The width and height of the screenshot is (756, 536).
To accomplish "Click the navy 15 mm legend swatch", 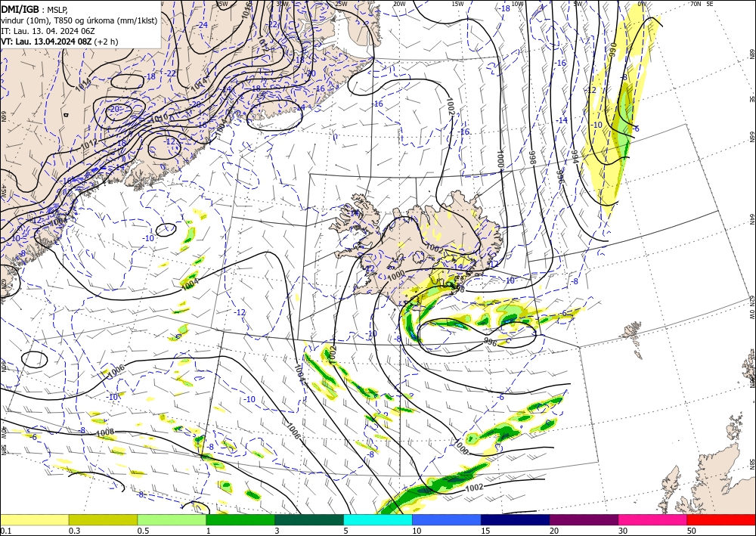I will pos(516,519).
